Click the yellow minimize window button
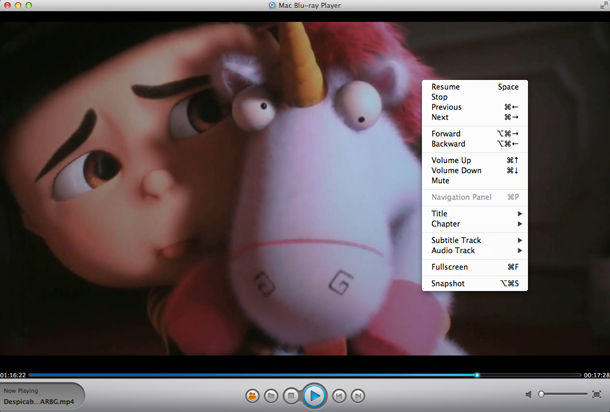The height and width of the screenshot is (412, 610). (x=18, y=5)
